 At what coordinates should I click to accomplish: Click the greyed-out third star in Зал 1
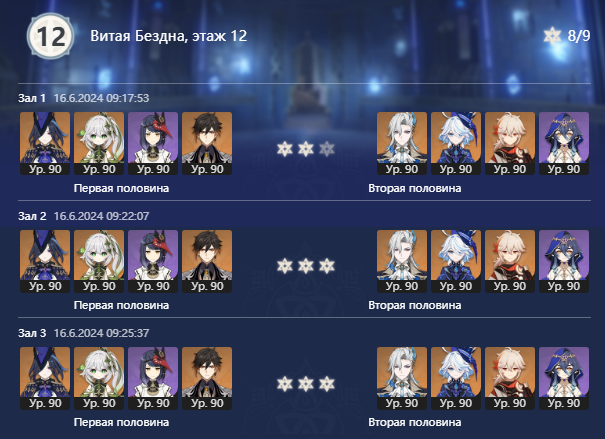(327, 149)
